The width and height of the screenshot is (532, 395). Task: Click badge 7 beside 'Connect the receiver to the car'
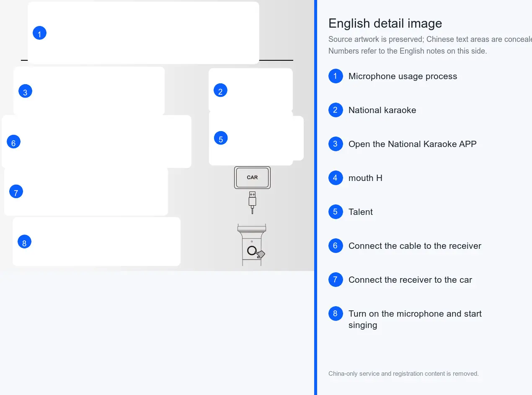(x=336, y=280)
